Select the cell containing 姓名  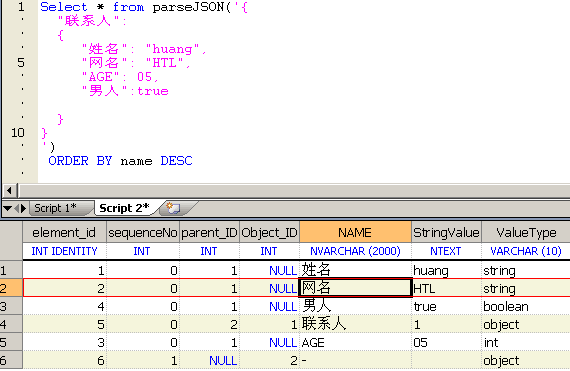pyautogui.click(x=355, y=270)
